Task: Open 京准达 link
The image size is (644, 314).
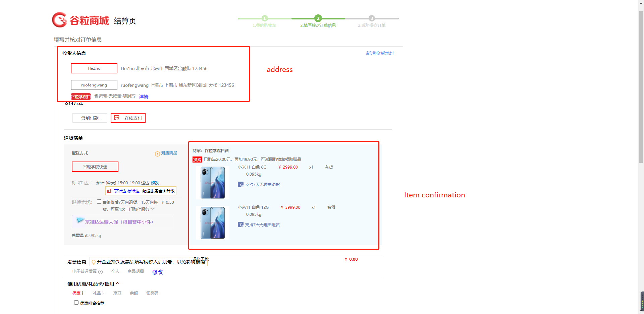Action: click(120, 191)
